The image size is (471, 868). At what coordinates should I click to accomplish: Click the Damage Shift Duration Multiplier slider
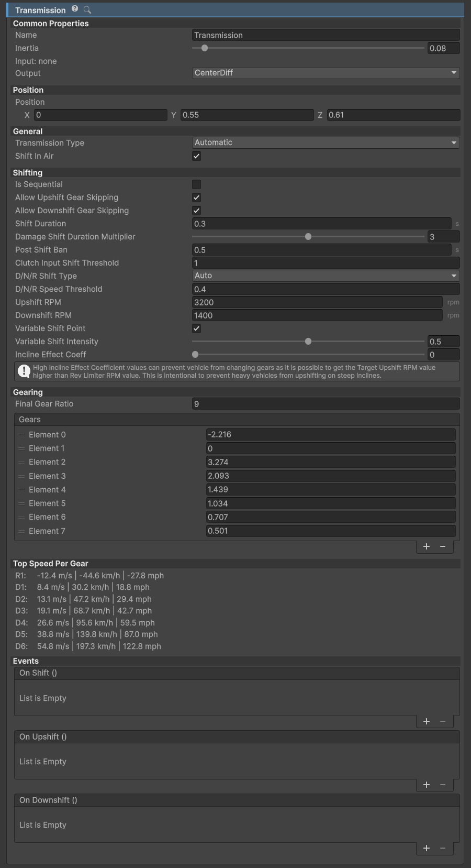coord(308,237)
